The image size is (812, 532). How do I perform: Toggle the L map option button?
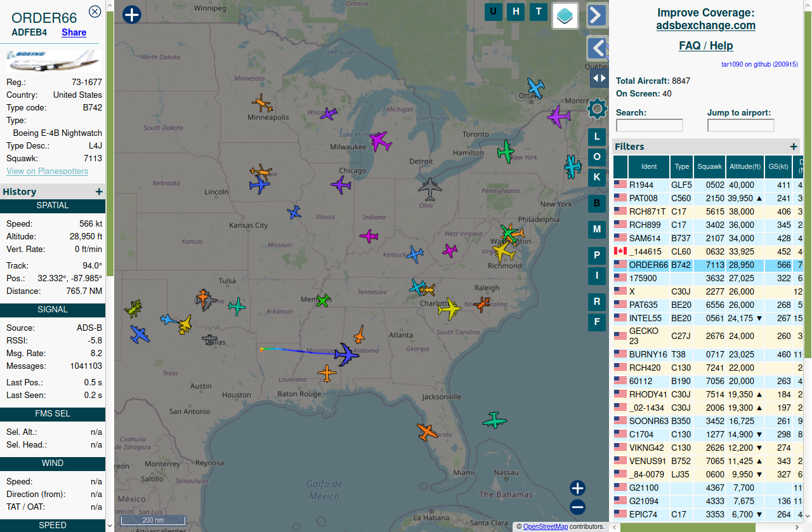pos(597,136)
